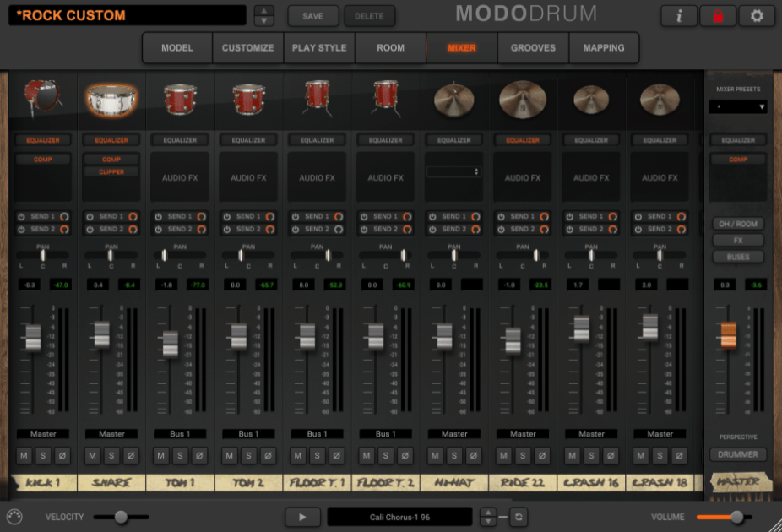Mute the Crash 18 channel
This screenshot has height=532, width=782.
tap(641, 455)
